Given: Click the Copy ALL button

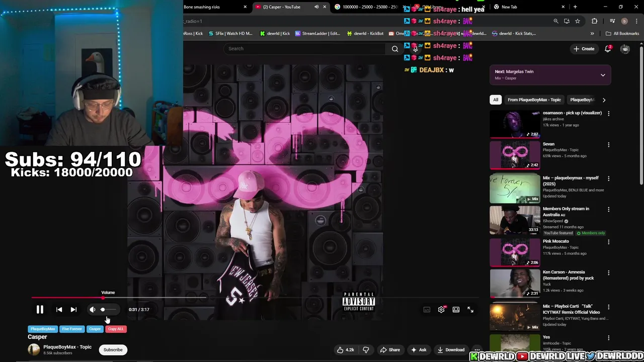Looking at the screenshot, I should (x=116, y=329).
